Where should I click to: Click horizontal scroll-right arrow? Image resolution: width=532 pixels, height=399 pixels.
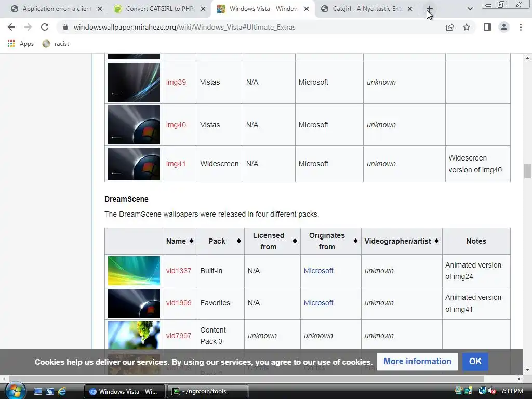point(519,379)
